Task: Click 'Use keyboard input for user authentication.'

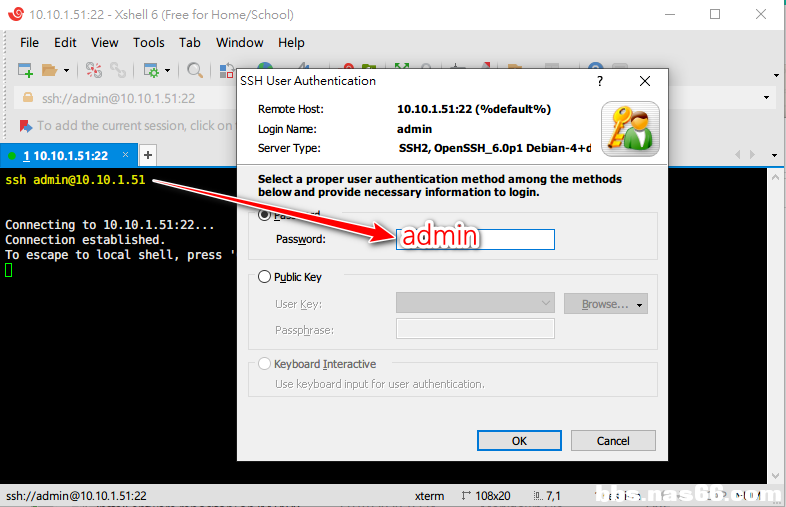Action: coord(379,384)
